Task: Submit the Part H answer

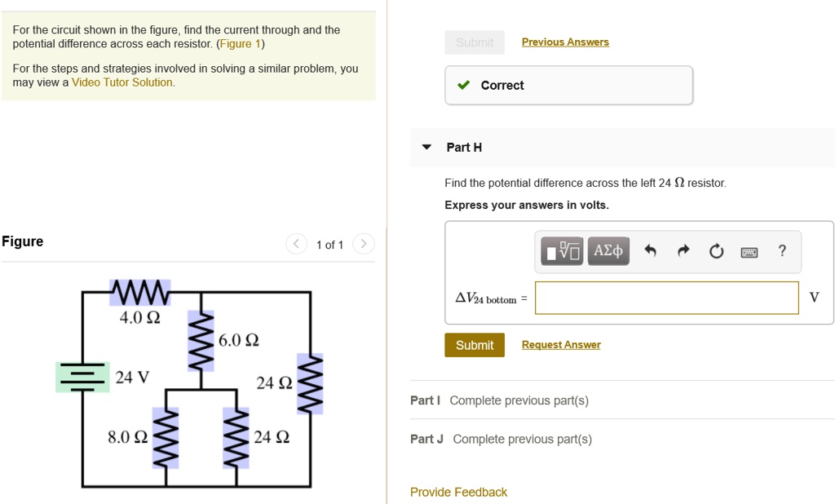Action: (474, 344)
